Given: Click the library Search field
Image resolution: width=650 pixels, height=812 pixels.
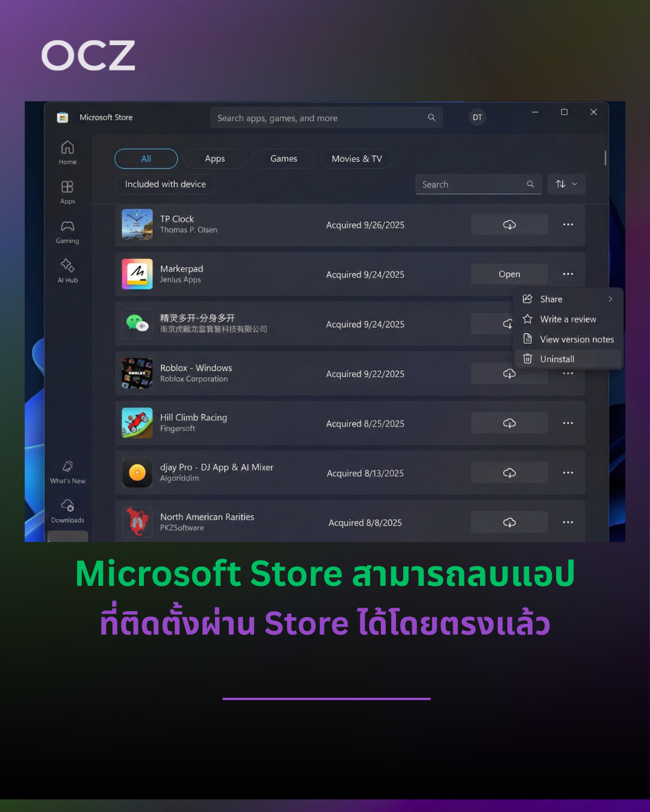Looking at the screenshot, I should (x=472, y=185).
